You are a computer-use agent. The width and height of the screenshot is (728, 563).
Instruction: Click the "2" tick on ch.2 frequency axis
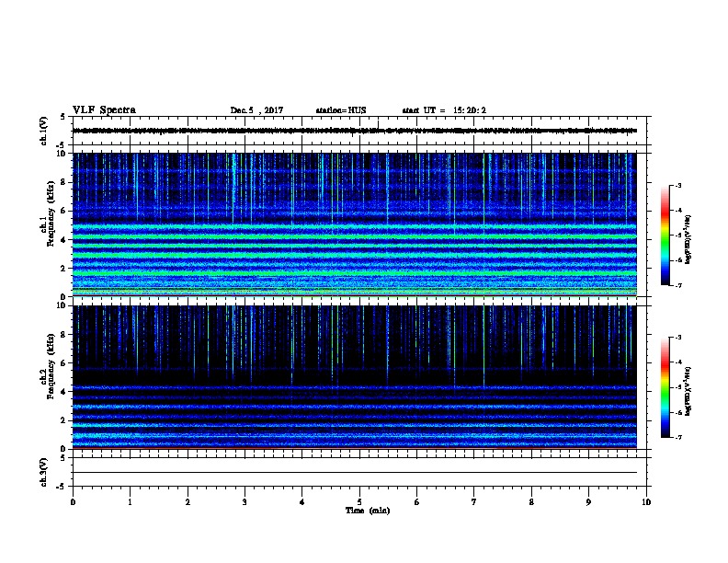pyautogui.click(x=63, y=420)
